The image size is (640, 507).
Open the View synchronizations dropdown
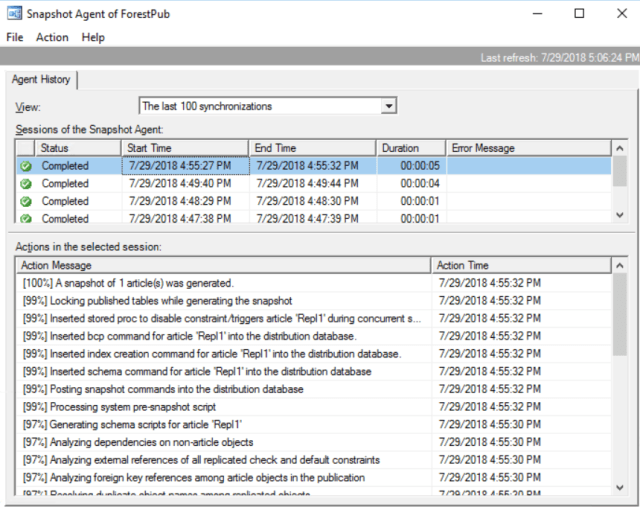(x=389, y=106)
